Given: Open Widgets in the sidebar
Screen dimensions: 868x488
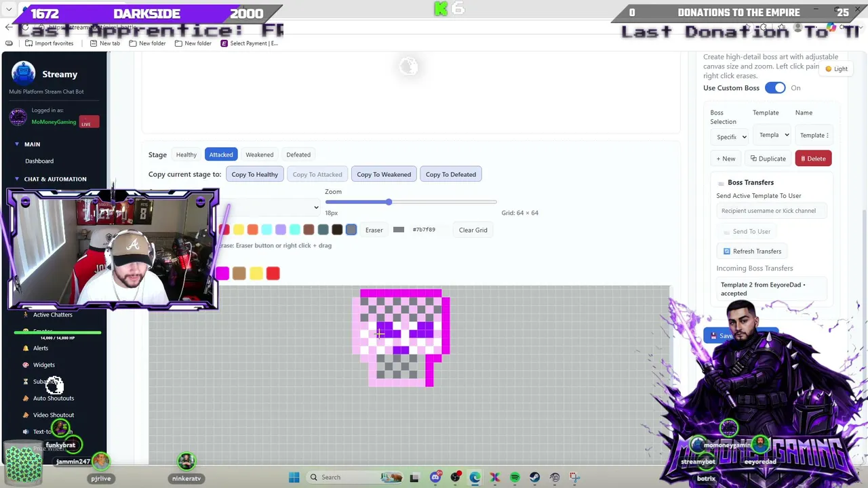Looking at the screenshot, I should pos(44,365).
